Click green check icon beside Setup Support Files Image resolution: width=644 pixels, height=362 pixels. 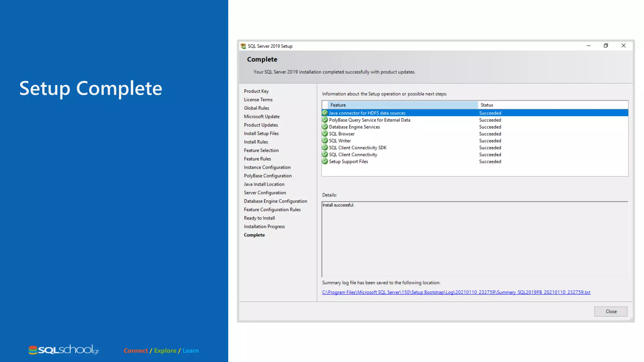pos(325,161)
